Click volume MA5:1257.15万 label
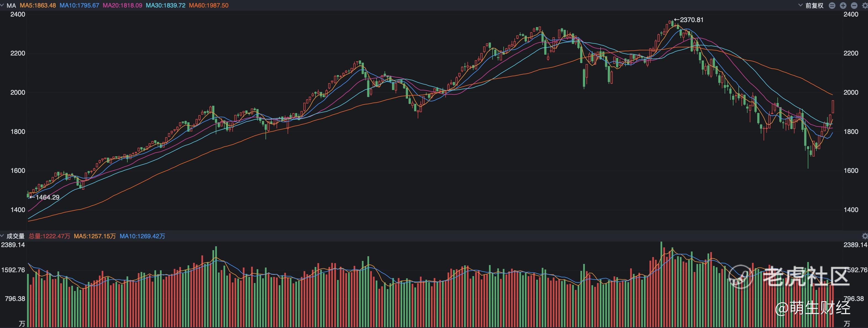Viewport: 868px width, 328px height. pyautogui.click(x=95, y=236)
